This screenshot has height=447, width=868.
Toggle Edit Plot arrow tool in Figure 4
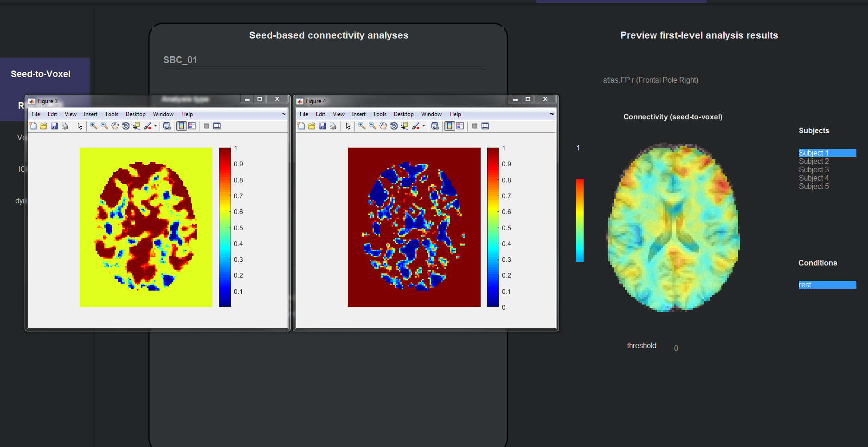348,126
